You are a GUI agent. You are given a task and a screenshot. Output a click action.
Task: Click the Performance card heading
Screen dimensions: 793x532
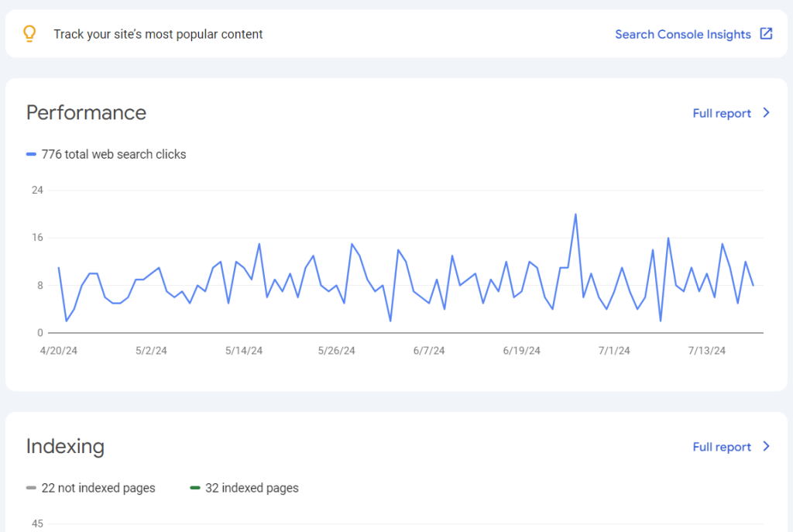click(x=86, y=113)
